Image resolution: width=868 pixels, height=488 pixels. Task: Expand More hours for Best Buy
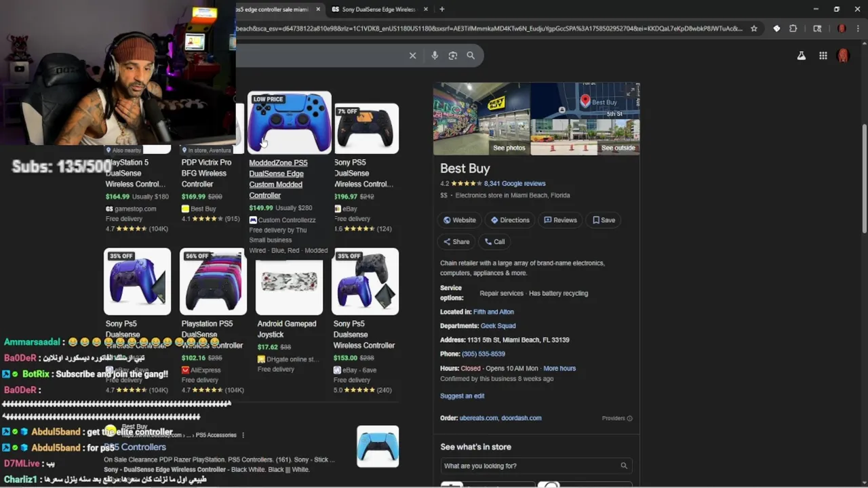(559, 368)
